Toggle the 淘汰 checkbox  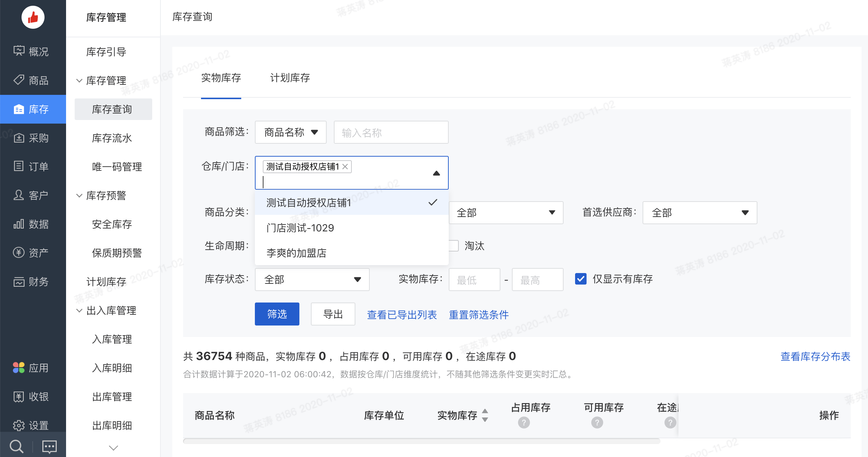point(454,246)
